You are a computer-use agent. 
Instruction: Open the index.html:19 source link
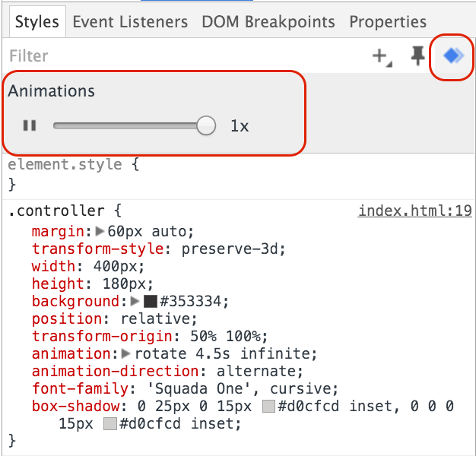[x=415, y=211]
